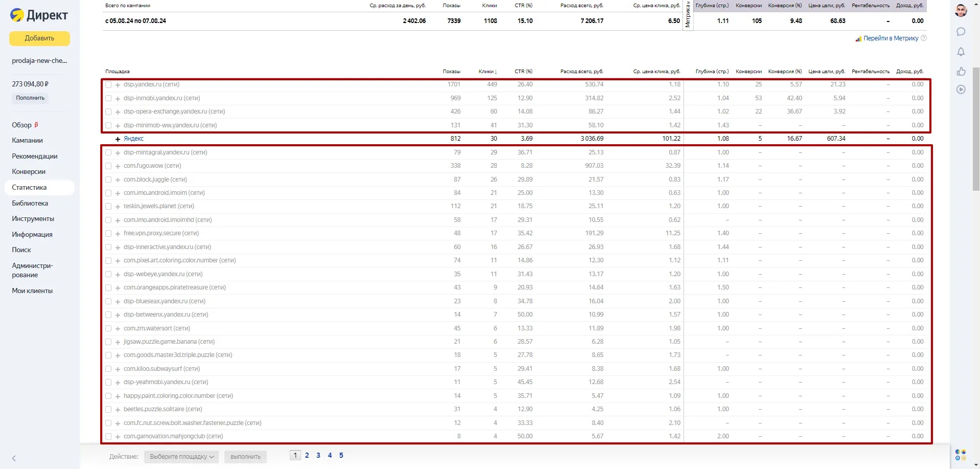Follow the 'Перейти в Метрику' link
This screenshot has width=980, height=469.
point(890,38)
